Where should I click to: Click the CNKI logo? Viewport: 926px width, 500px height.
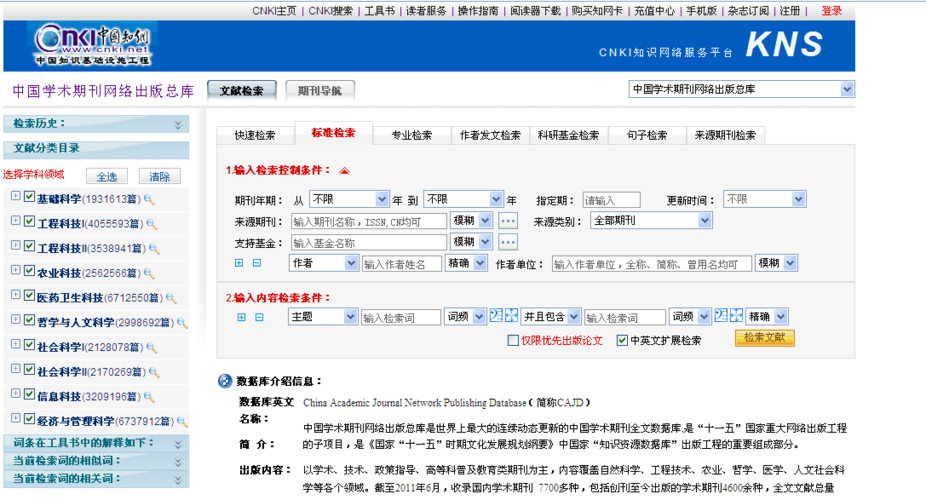point(93,44)
